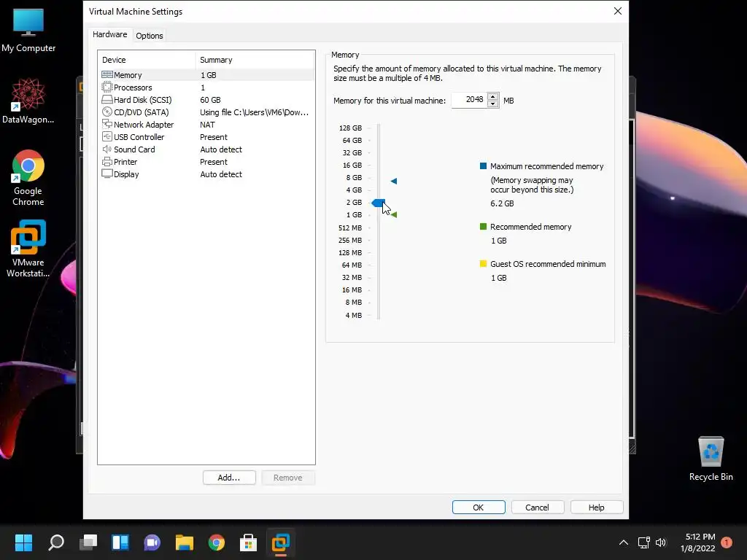The height and width of the screenshot is (560, 747).
Task: Open Google Chrome desktop shortcut
Action: 28,178
